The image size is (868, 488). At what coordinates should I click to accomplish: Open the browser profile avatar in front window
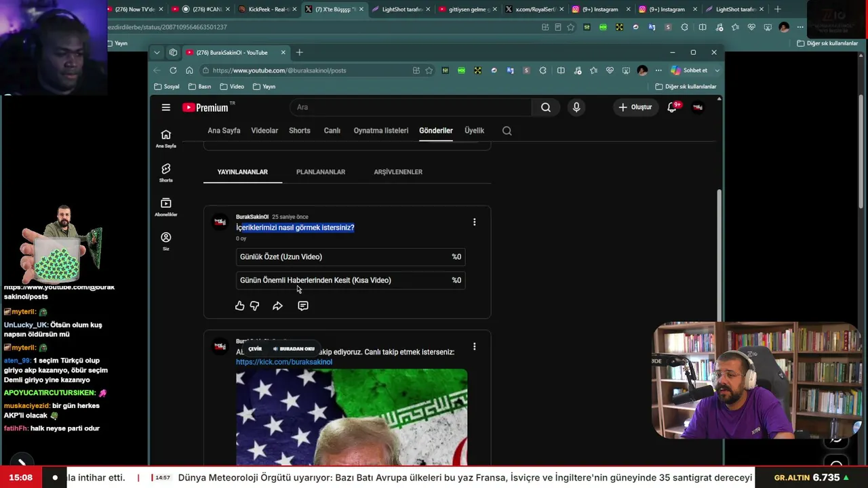tap(642, 70)
